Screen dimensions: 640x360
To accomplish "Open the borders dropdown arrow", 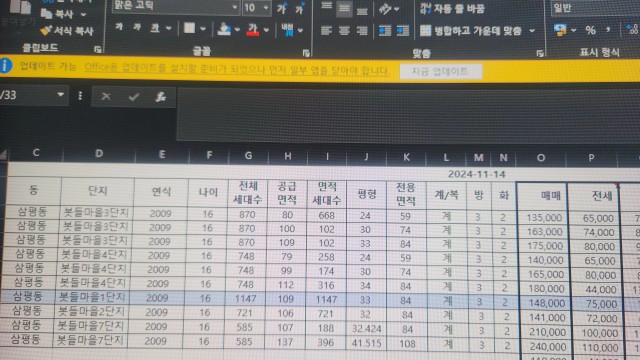I will coord(203,29).
